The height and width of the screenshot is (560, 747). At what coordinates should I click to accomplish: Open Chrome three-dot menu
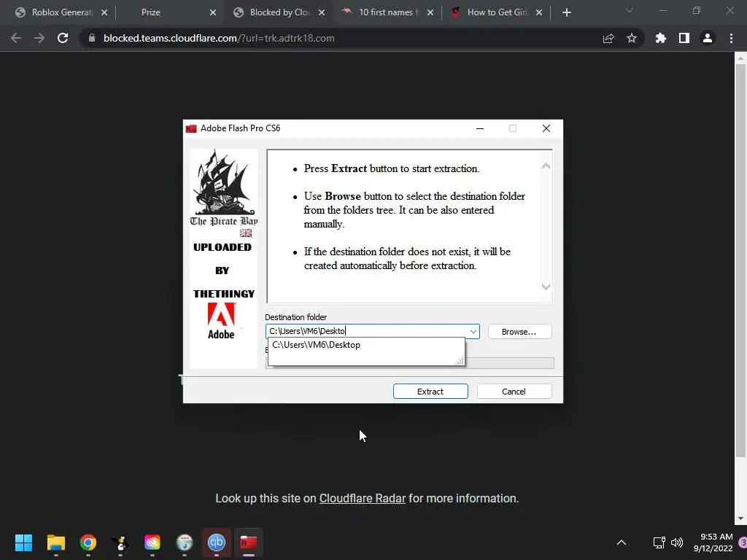[731, 38]
